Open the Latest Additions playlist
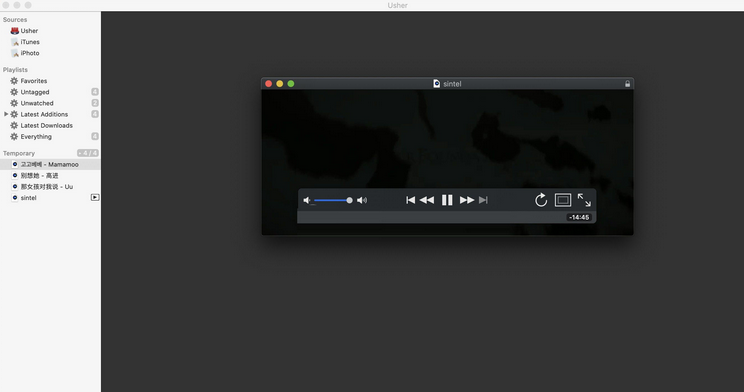744x392 pixels. [x=44, y=114]
